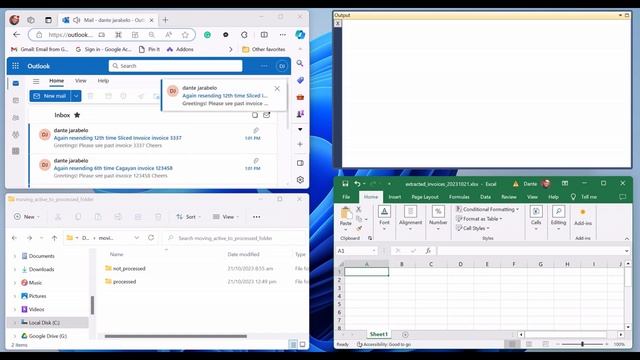Switch to the Formulas tab in Excel

point(459,197)
